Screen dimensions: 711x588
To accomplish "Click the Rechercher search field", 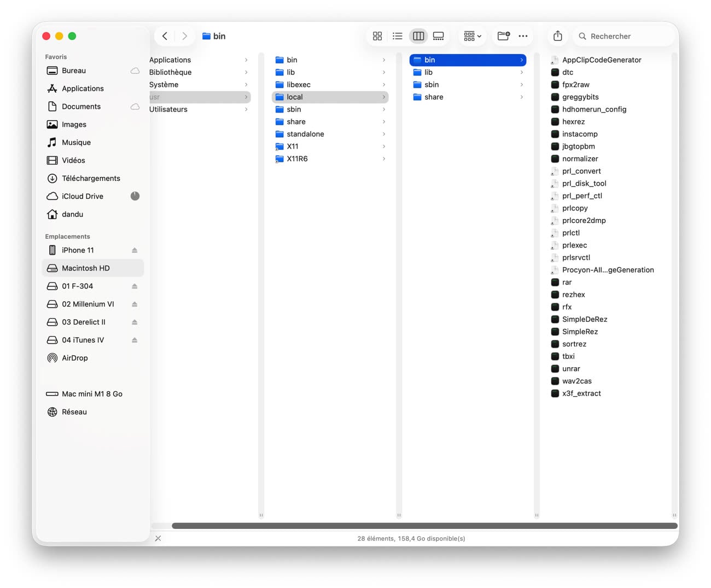I will point(623,36).
